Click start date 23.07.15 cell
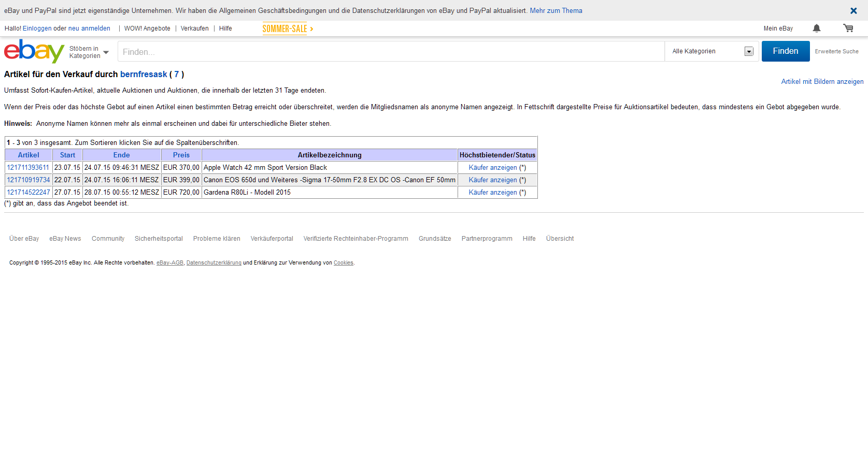This screenshot has width=868, height=468. pyautogui.click(x=67, y=167)
